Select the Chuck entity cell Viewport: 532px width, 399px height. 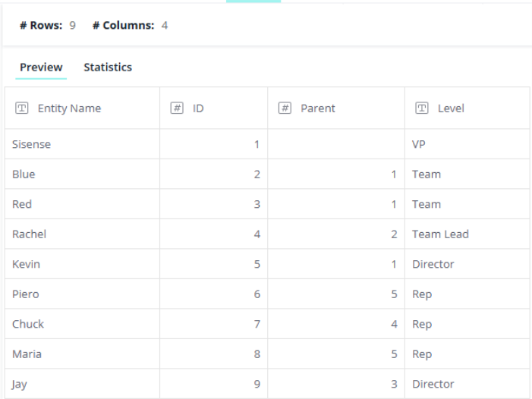point(28,324)
